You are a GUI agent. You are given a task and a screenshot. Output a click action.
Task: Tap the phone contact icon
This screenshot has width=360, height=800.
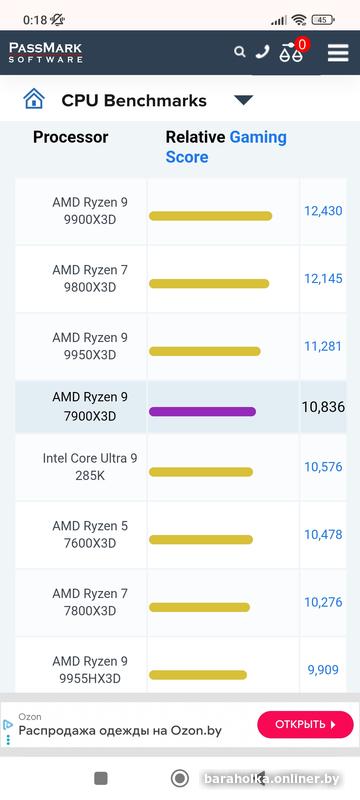click(x=262, y=52)
